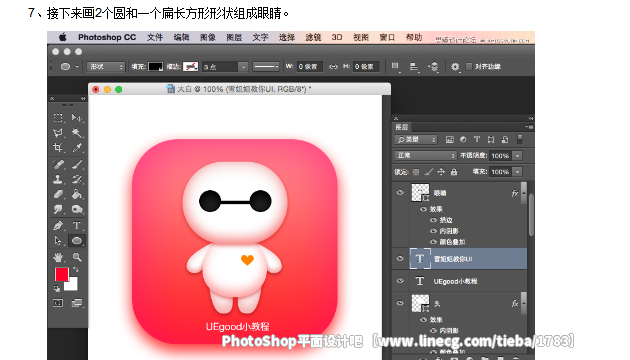Hide the 眼睛 layer
630x360 pixels.
[400, 192]
